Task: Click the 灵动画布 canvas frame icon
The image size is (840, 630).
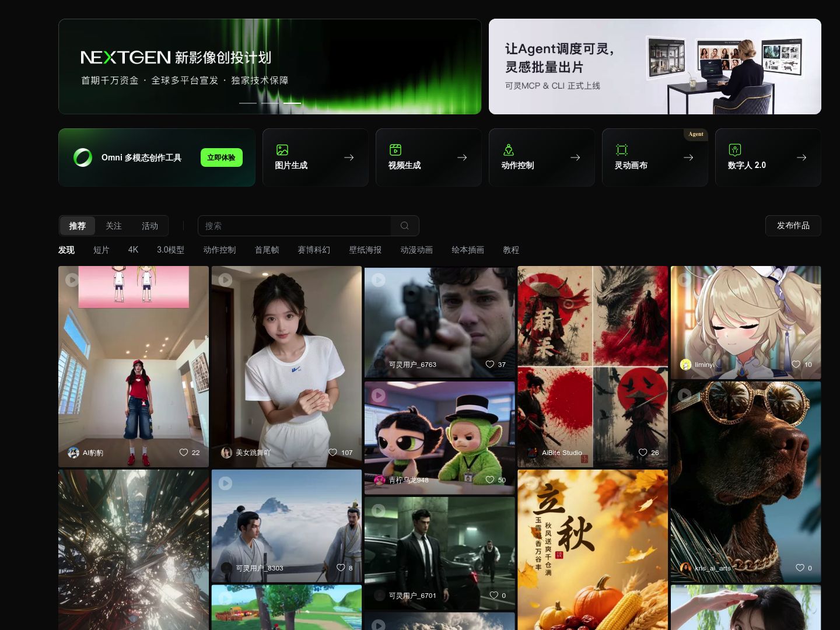Action: coord(622,150)
